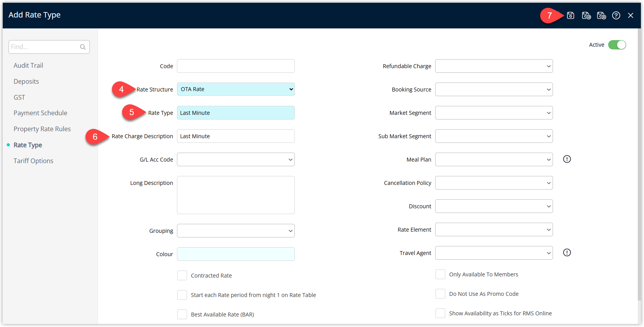Viewport: 644px width, 327px height.
Task: Click the info icon beside Meal Plan
Action: 567,159
